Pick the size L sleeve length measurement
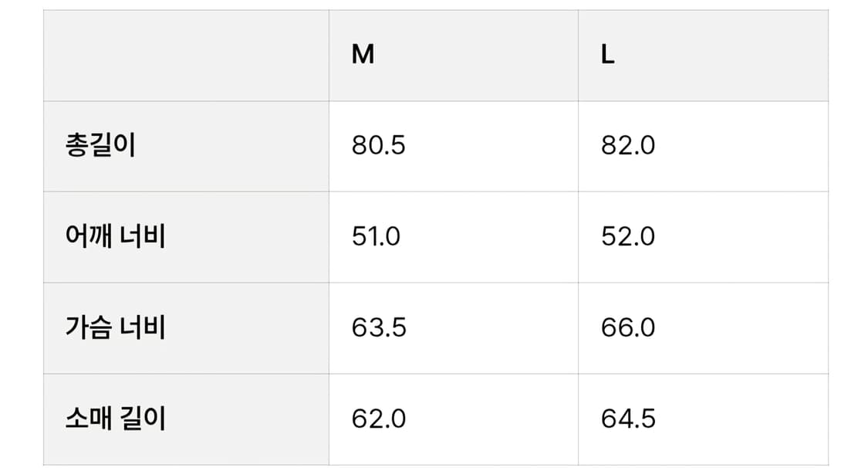The height and width of the screenshot is (468, 868). tap(628, 419)
